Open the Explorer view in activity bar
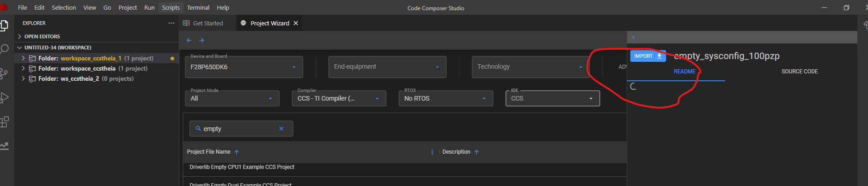Image resolution: width=868 pixels, height=186 pixels. tap(4, 25)
